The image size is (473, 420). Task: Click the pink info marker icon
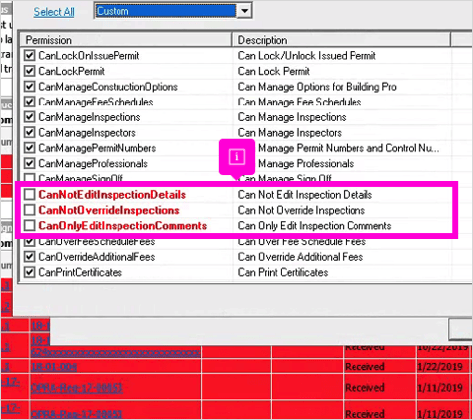point(237,157)
